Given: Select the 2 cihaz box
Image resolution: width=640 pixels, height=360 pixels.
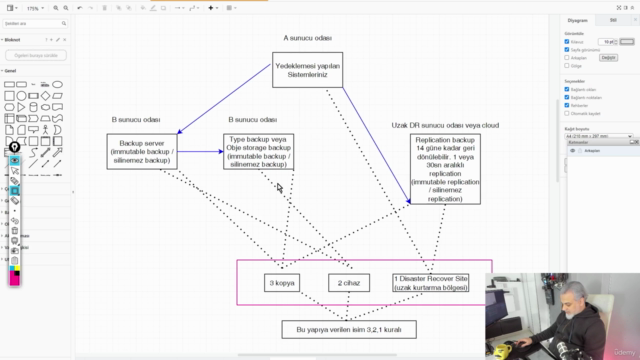Looking at the screenshot, I should click(x=349, y=283).
